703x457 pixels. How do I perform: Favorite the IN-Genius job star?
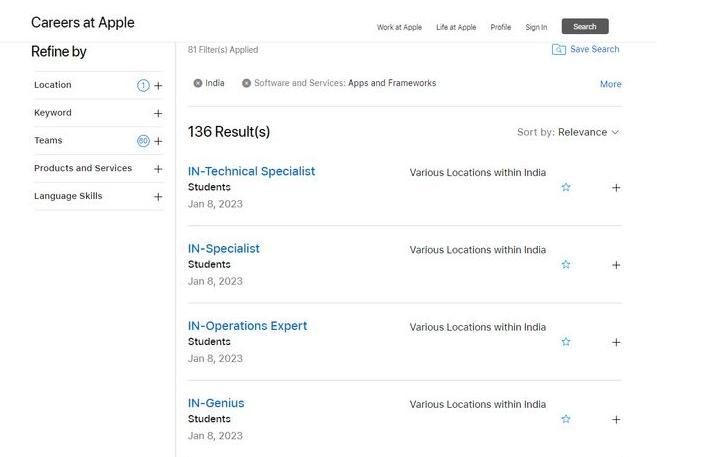(566, 419)
